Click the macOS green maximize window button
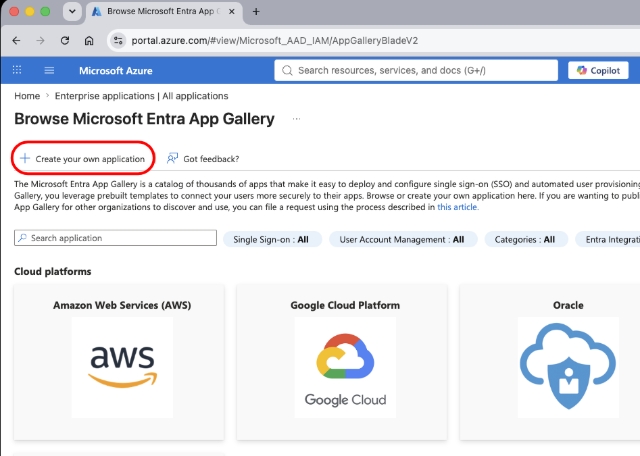 click(45, 11)
